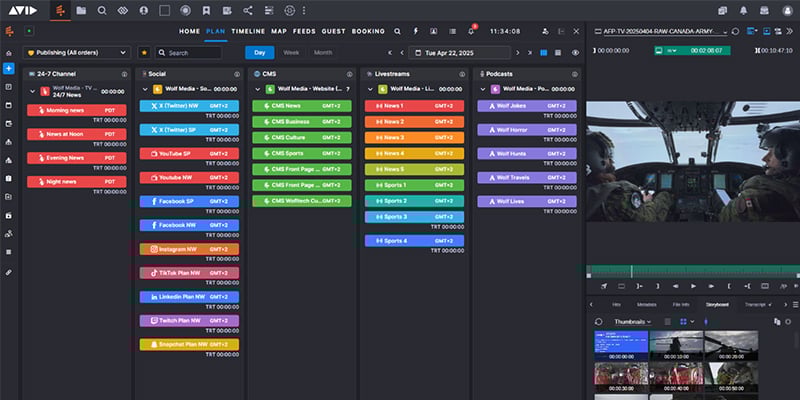Open the date picker Tue Apr 22, 2025
The height and width of the screenshot is (400, 800).
pyautogui.click(x=461, y=53)
